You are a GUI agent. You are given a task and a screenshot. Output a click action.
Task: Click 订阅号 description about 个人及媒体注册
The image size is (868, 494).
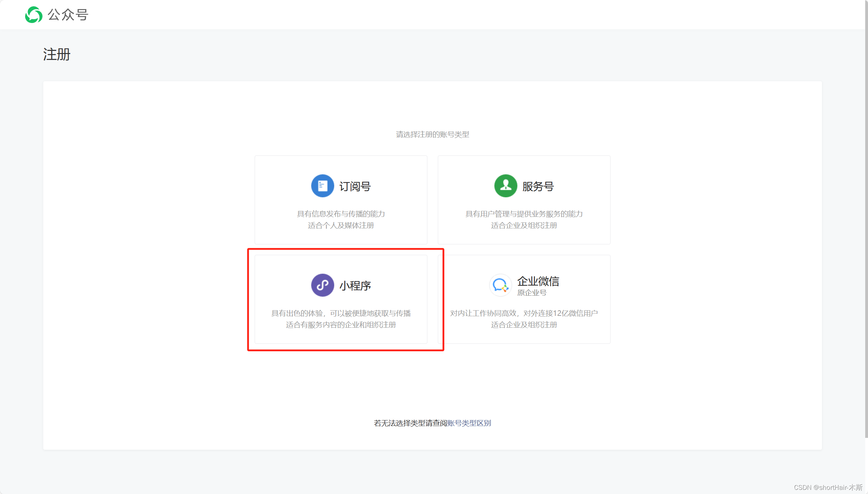click(341, 226)
